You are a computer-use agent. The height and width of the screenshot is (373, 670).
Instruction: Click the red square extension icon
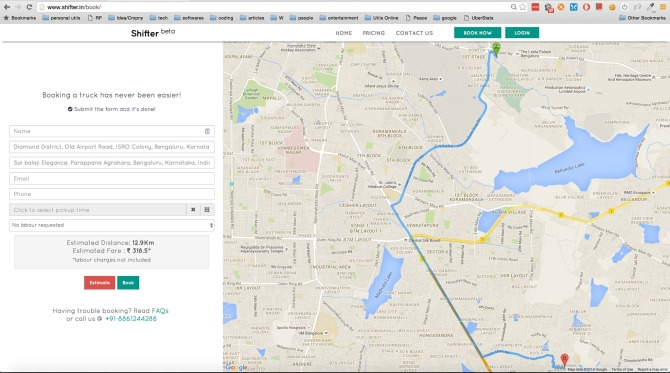(535, 7)
